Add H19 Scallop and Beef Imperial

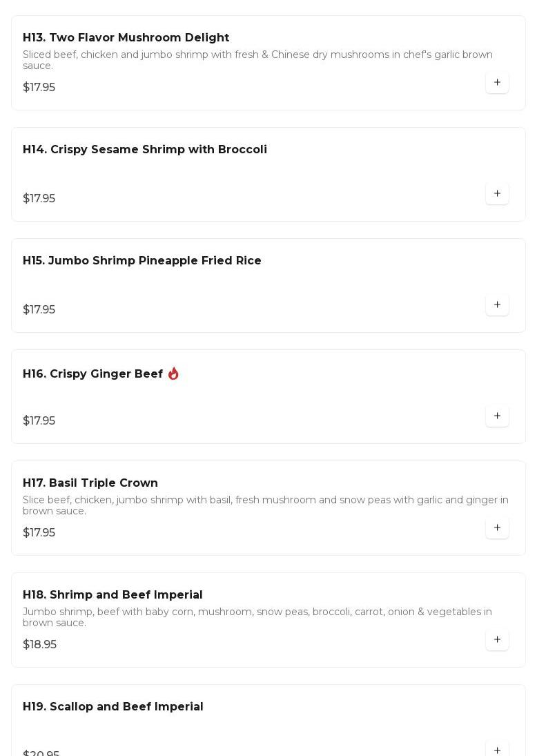497,750
